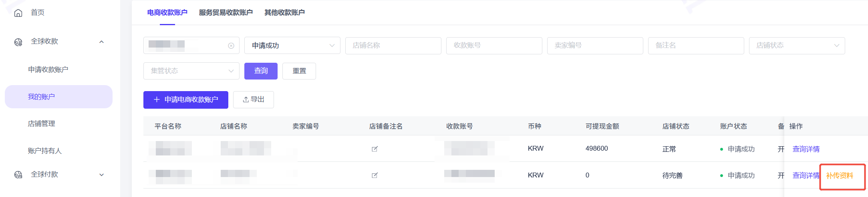Click the 重置 reset button
Screen dimensions: 868x197
299,71
